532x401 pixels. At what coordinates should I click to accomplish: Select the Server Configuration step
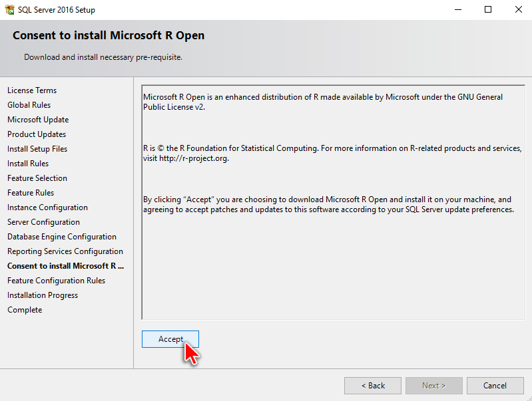point(43,221)
